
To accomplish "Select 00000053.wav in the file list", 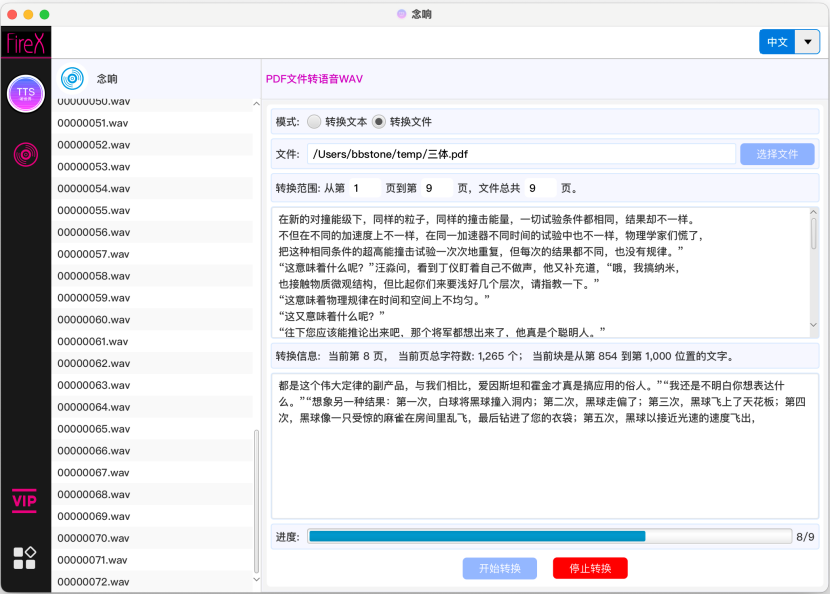I will pos(152,167).
